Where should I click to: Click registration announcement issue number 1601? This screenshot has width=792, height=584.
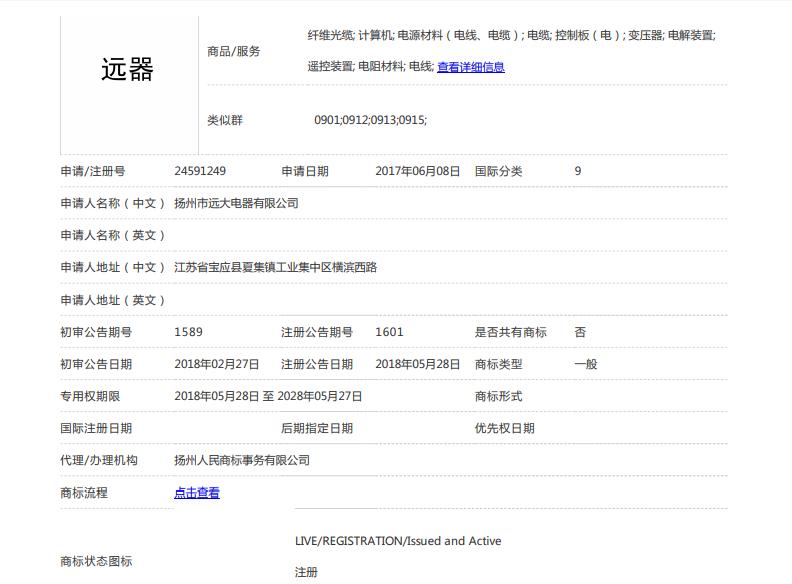389,332
